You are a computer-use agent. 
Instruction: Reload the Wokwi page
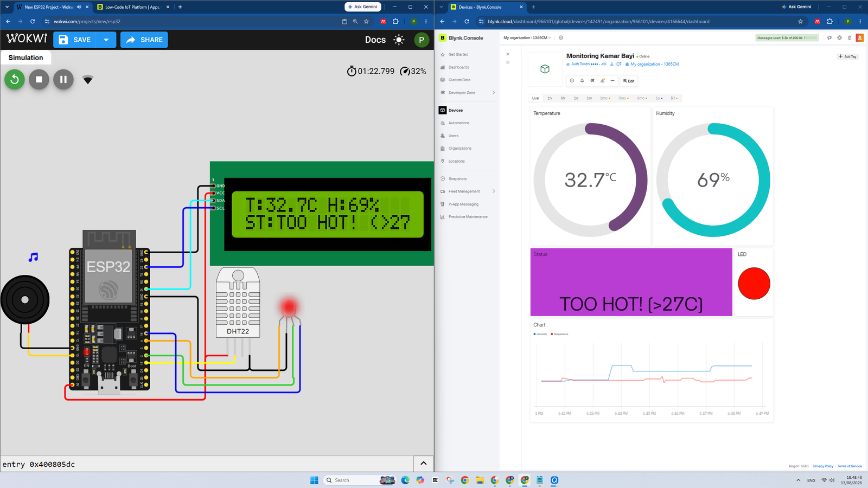[x=33, y=22]
